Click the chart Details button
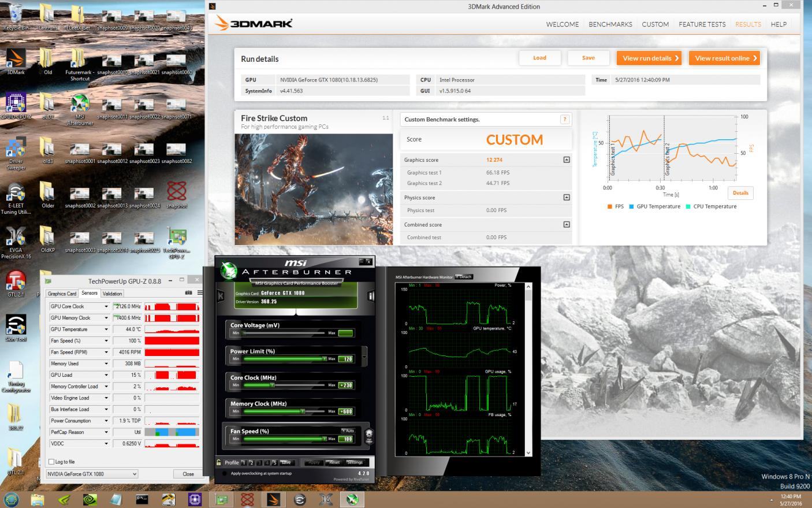 740,193
